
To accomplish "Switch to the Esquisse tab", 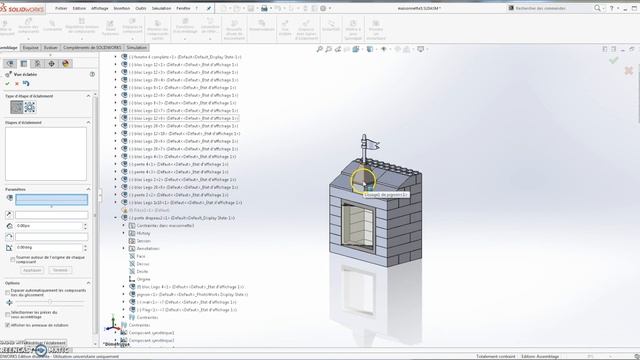I will 30,48.
